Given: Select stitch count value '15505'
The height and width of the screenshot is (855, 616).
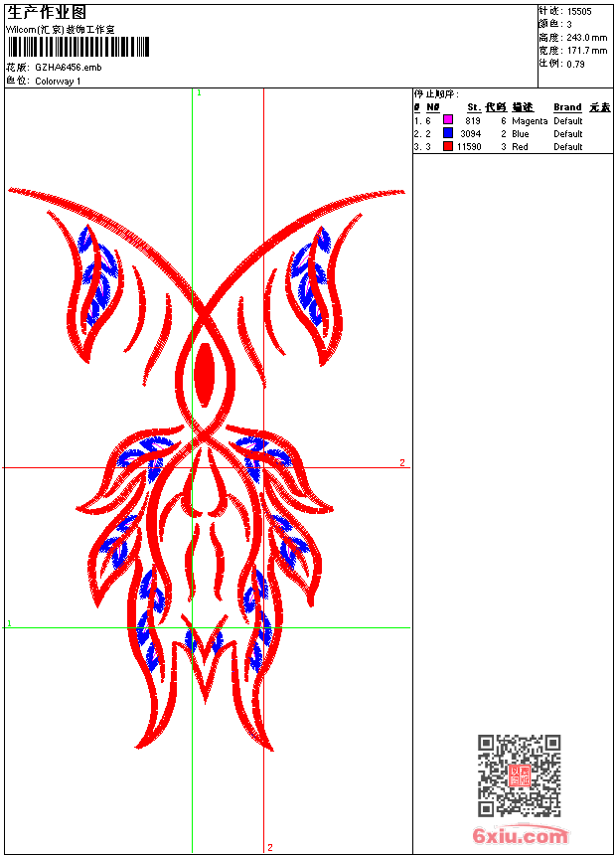Looking at the screenshot, I should point(579,12).
